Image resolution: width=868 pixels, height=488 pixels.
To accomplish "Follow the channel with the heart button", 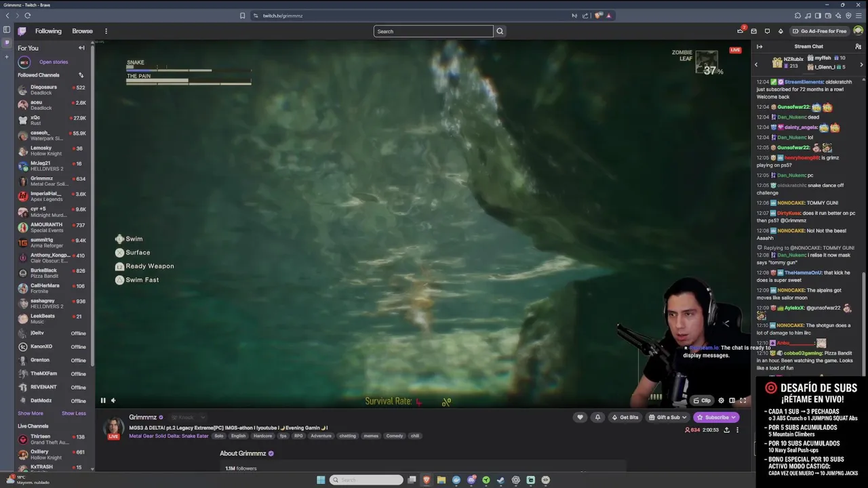I will 580,418.
